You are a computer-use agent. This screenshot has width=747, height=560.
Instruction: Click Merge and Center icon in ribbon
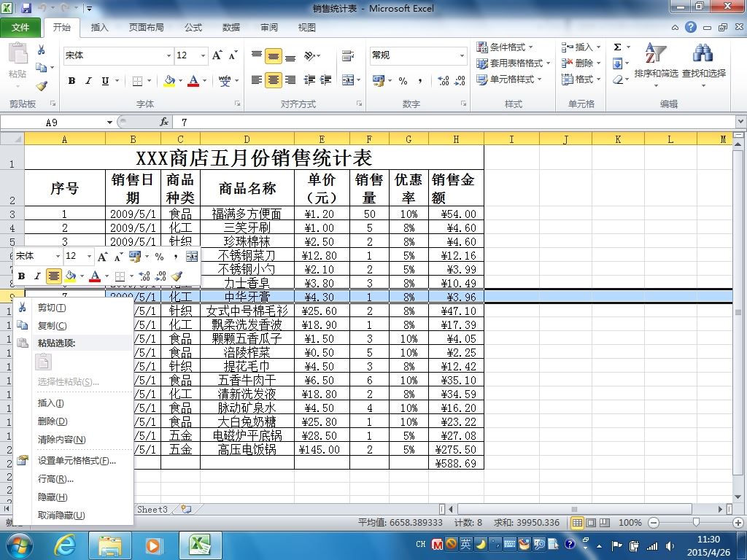pyautogui.click(x=348, y=80)
